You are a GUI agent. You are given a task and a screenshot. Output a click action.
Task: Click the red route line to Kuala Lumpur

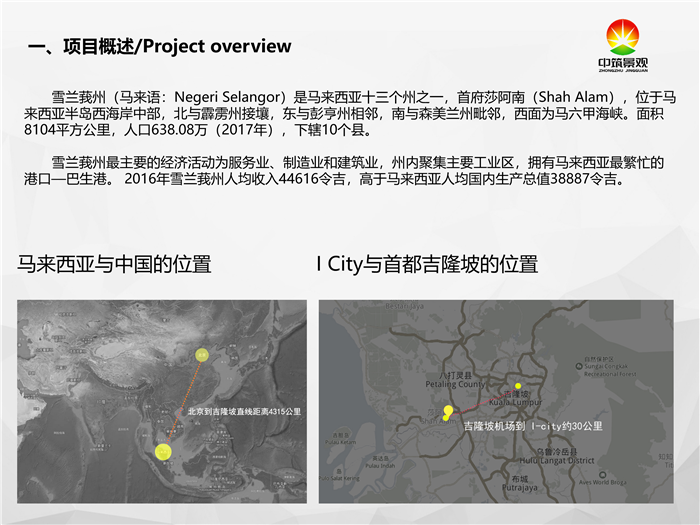tap(480, 402)
